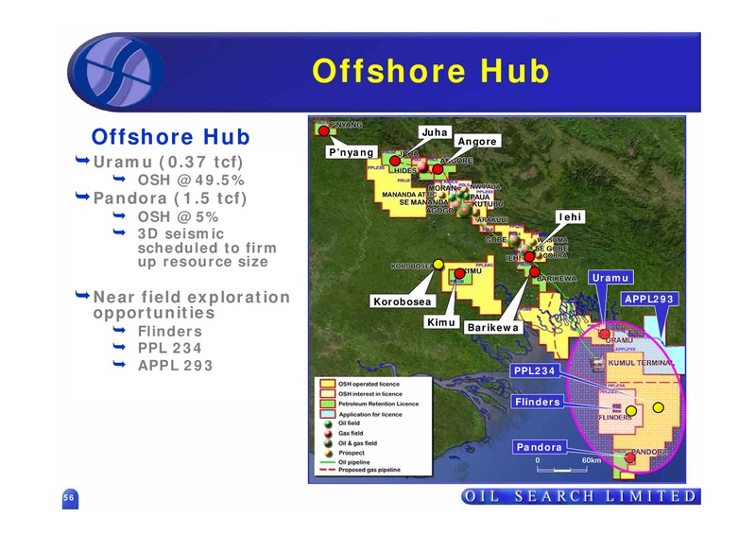Viewport: 756px width, 534px height.
Task: Click the red P'nyang gas field marker
Action: pyautogui.click(x=324, y=130)
